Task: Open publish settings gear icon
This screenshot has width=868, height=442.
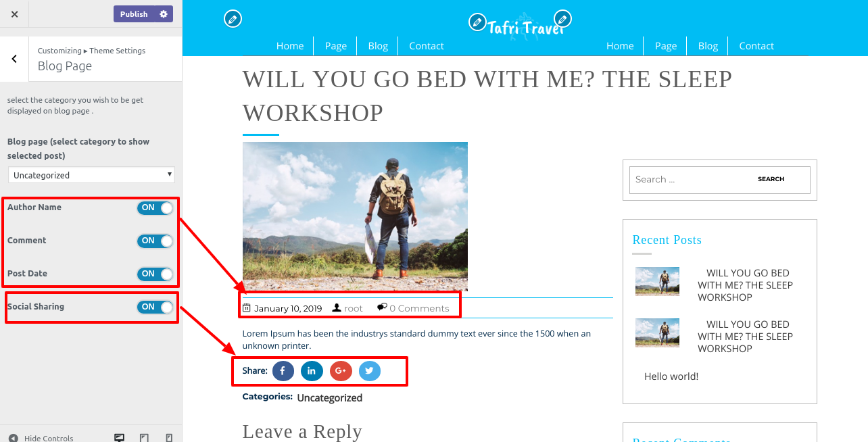Action: 164,14
